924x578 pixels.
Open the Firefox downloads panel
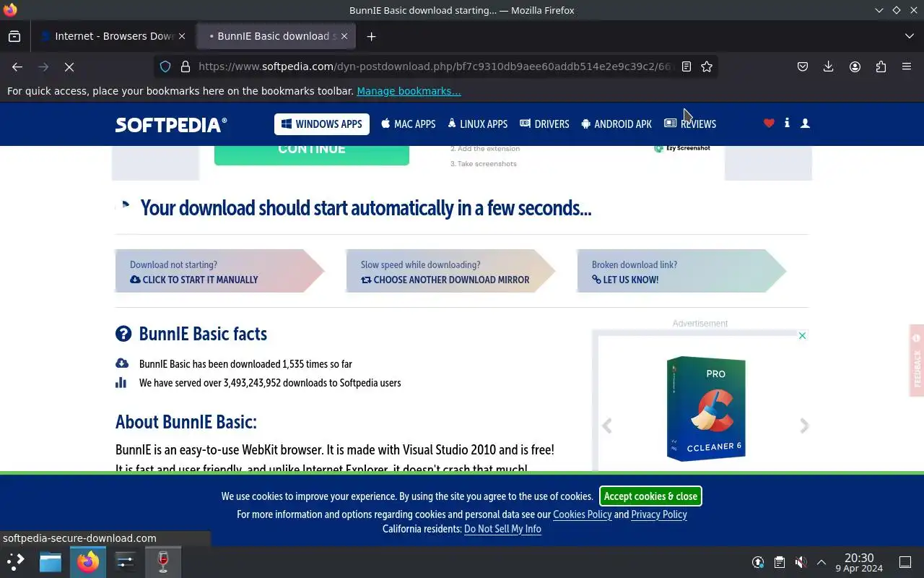tap(828, 66)
